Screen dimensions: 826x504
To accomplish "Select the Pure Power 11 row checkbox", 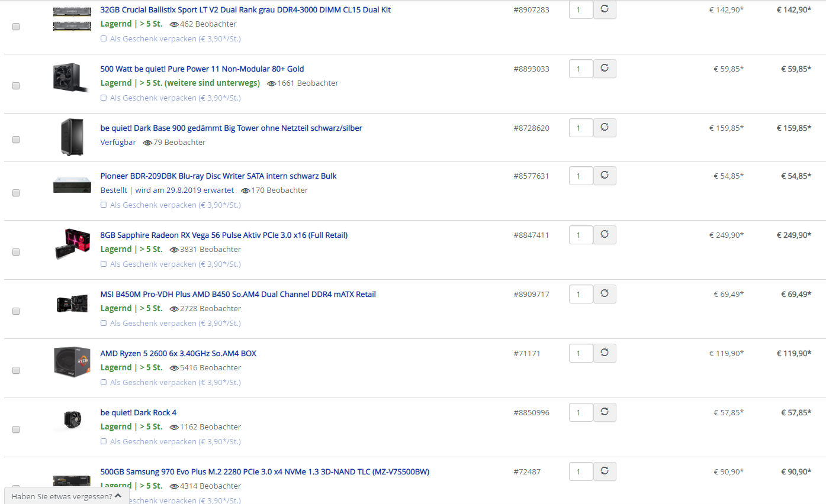I will click(16, 86).
